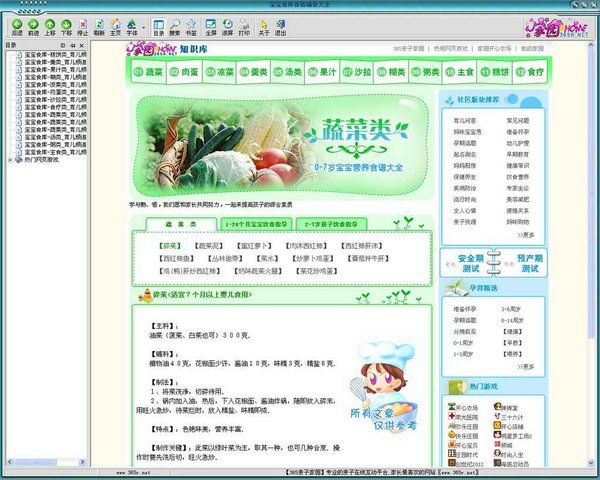Toggle the 目录 contents panel
This screenshot has height=480, width=600.
(158, 27)
